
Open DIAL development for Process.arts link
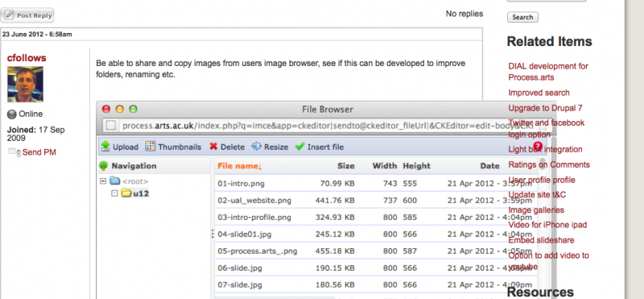tap(548, 72)
